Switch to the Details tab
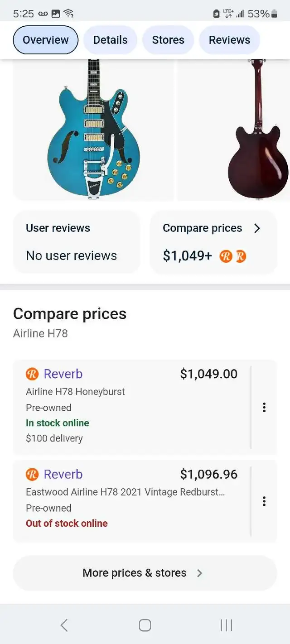 coord(110,40)
